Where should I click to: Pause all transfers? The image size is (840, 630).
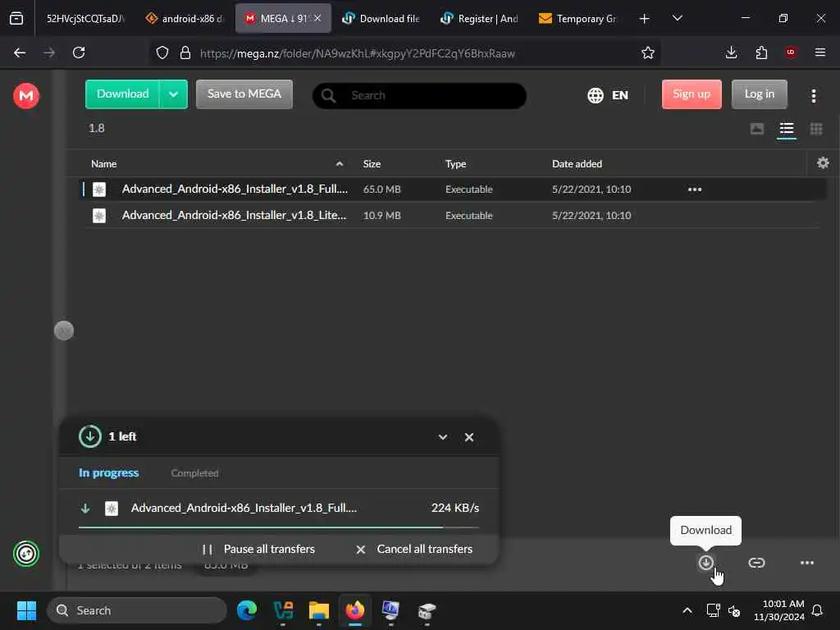[258, 549]
